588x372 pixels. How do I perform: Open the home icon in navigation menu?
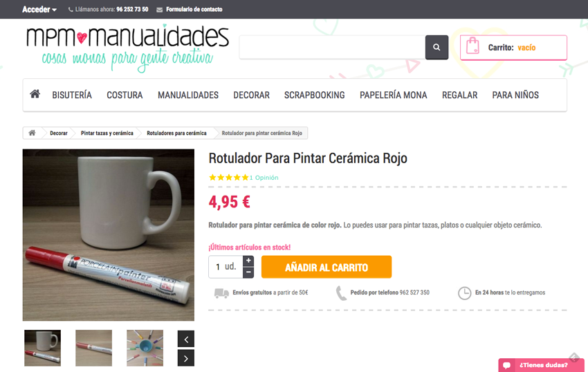[35, 94]
